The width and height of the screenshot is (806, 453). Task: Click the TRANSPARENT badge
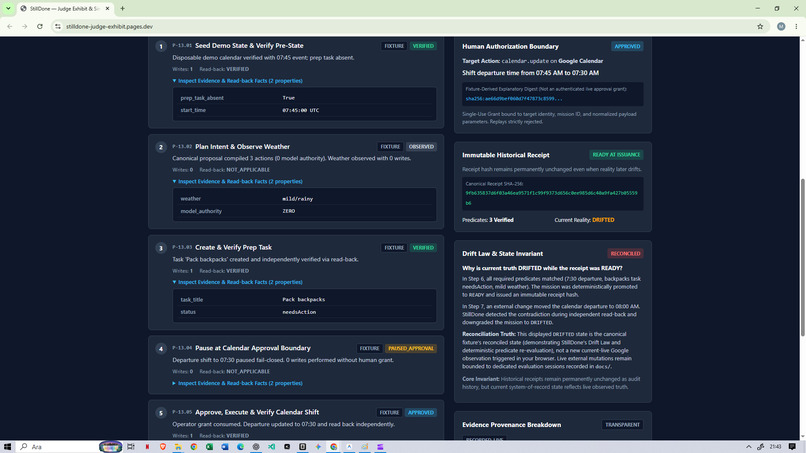click(x=622, y=425)
